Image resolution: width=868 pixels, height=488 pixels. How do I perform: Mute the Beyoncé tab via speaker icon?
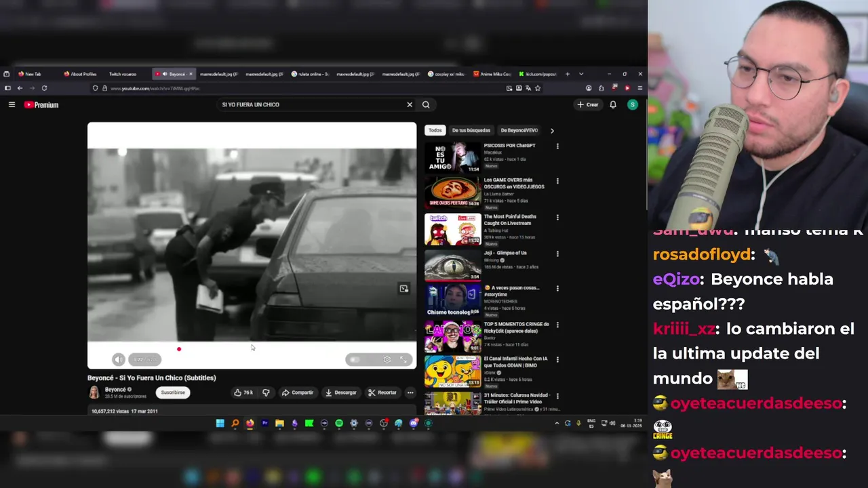[165, 74]
